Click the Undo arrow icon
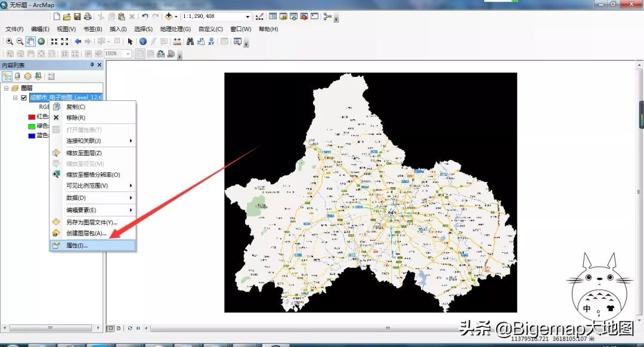The height and width of the screenshot is (347, 644). (x=145, y=16)
